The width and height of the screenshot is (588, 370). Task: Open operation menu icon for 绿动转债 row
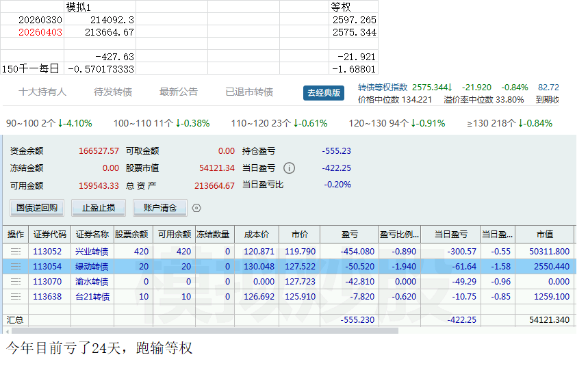click(15, 267)
